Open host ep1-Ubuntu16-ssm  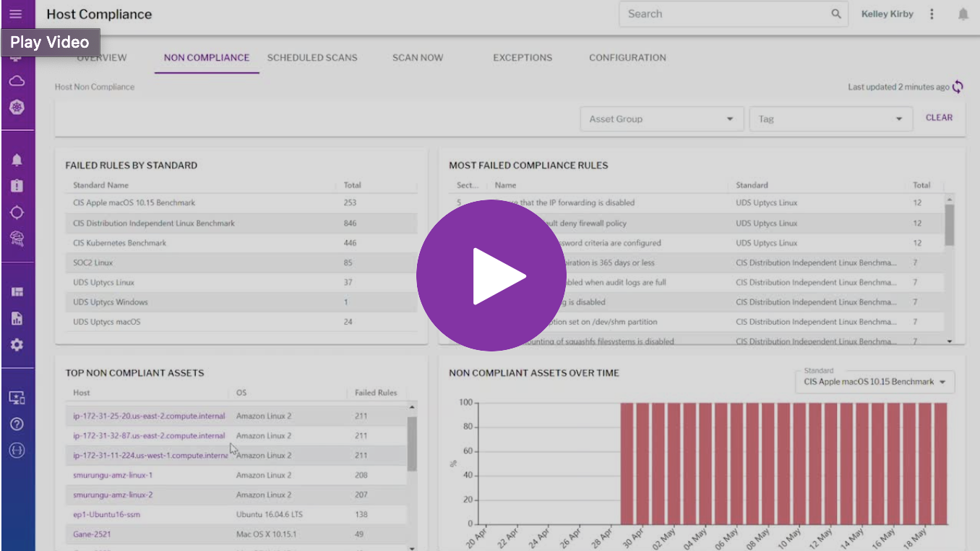point(106,515)
